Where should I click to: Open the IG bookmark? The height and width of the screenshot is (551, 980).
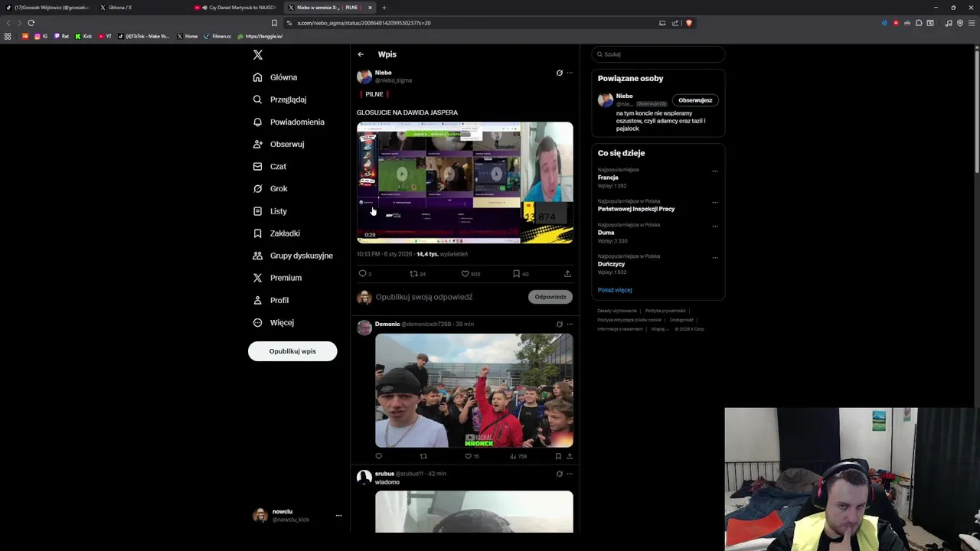point(41,36)
